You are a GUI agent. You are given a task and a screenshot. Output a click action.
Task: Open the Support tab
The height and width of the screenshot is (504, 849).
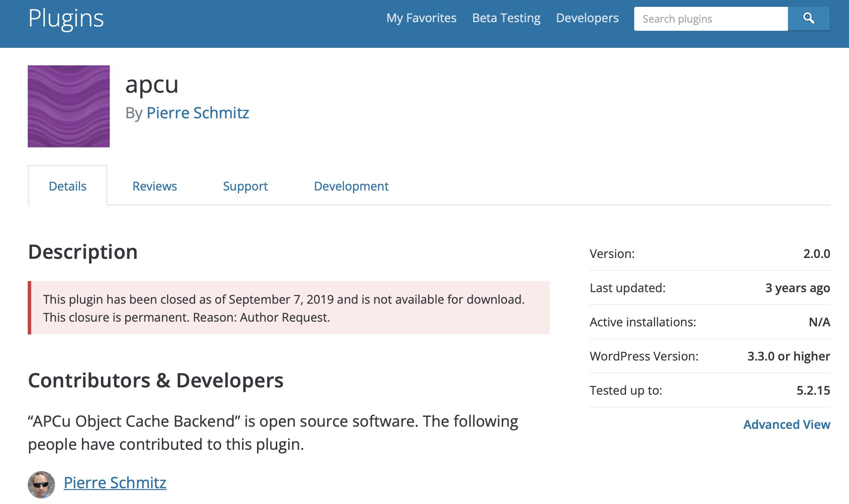[245, 186]
